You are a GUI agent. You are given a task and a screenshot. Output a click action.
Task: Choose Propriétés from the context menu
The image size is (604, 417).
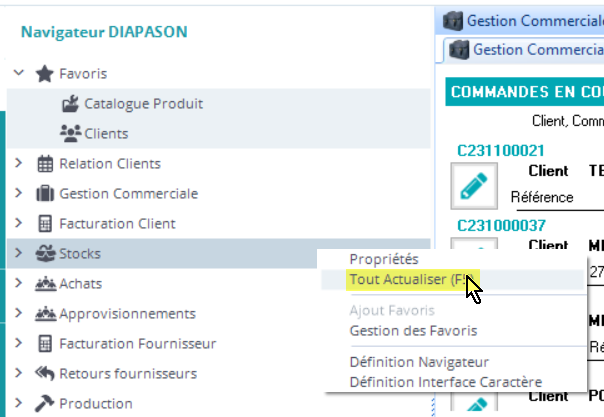coord(384,259)
